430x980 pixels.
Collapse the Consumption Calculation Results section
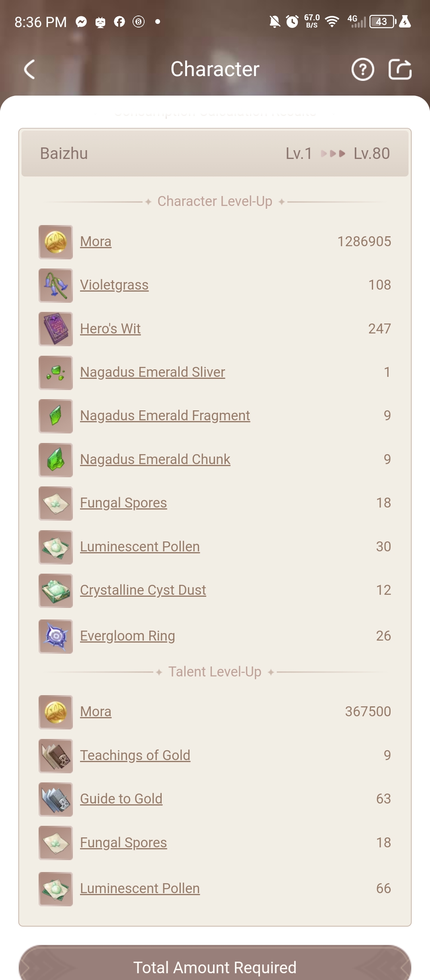coord(215,113)
